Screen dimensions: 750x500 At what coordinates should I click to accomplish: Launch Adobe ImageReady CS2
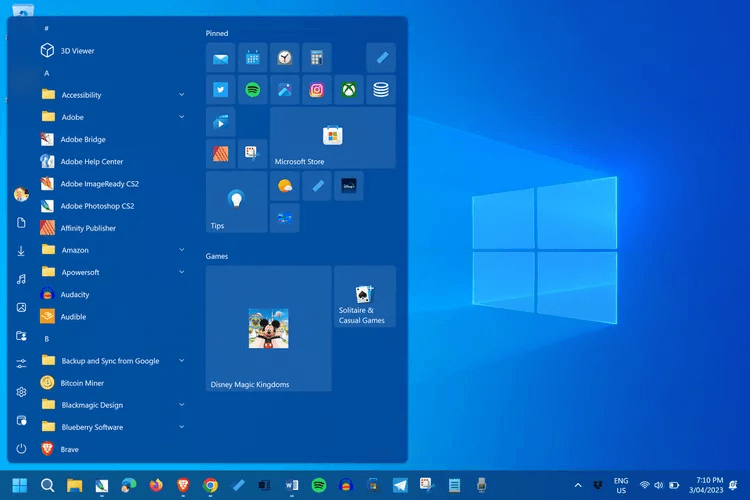point(112,184)
